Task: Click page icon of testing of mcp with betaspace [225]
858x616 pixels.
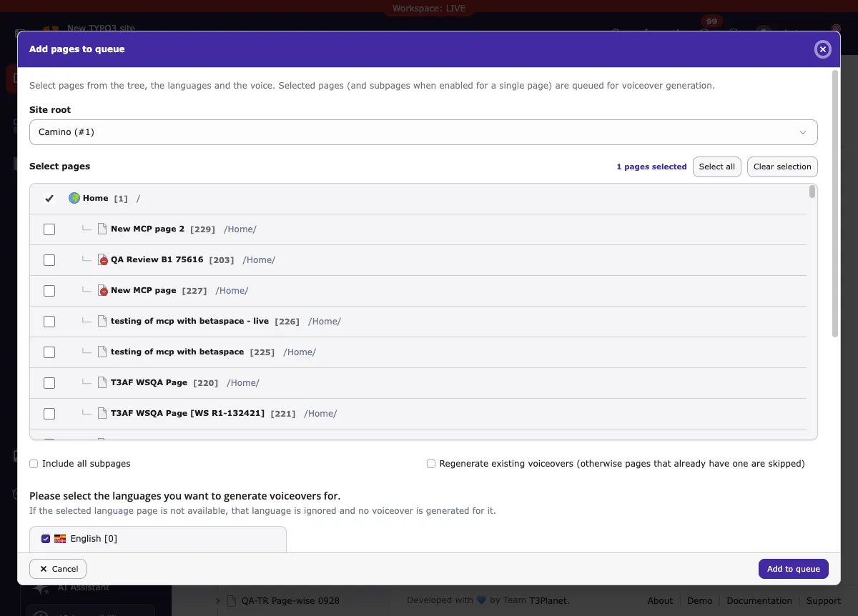Action: point(102,352)
